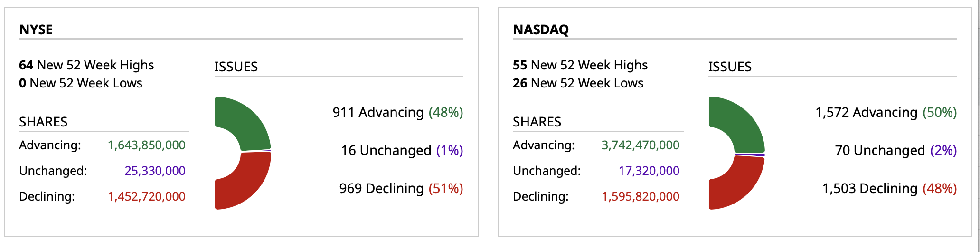This screenshot has height=252, width=980.
Task: Click NASDAQ advancing shares value 3,742,470,000
Action: (x=640, y=145)
